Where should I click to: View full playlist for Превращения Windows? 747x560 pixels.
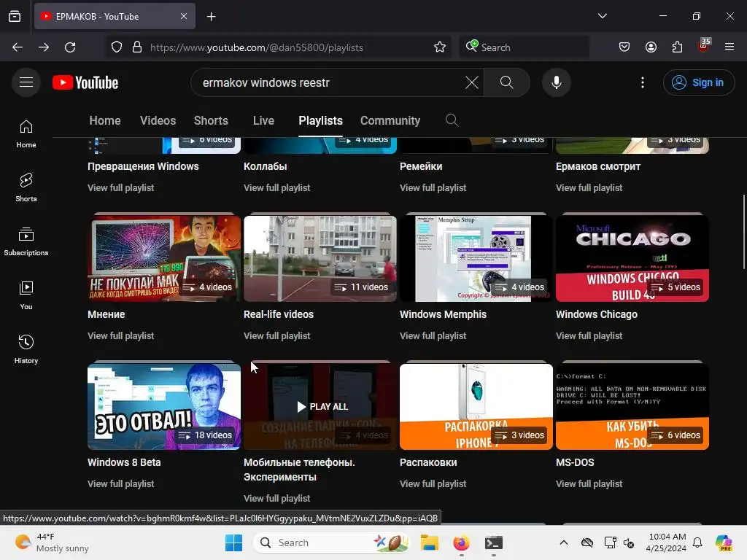(x=121, y=188)
